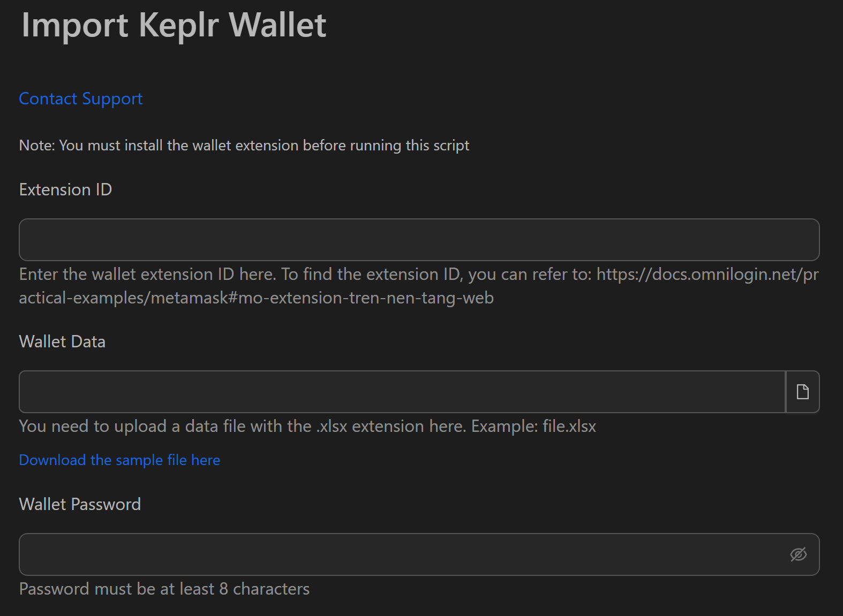Download the sample file here

[119, 460]
